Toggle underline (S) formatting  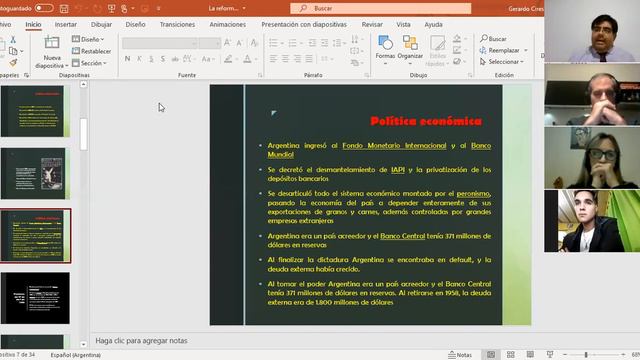(151, 59)
